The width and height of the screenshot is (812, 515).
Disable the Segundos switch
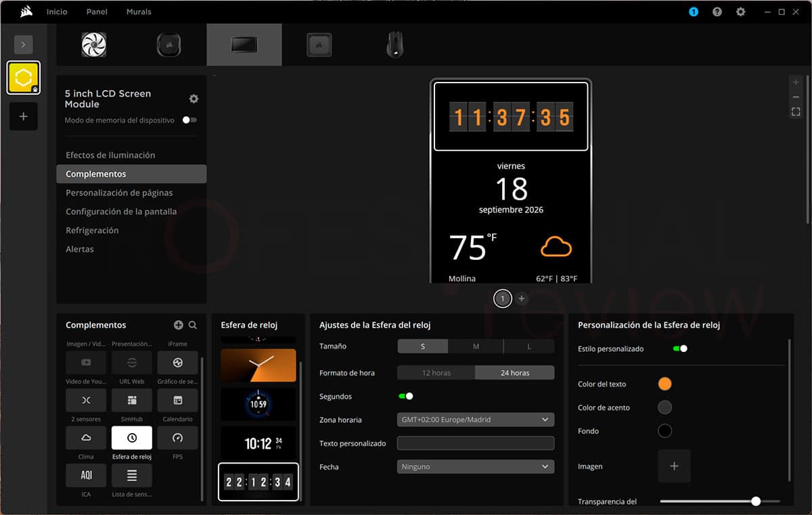(406, 396)
